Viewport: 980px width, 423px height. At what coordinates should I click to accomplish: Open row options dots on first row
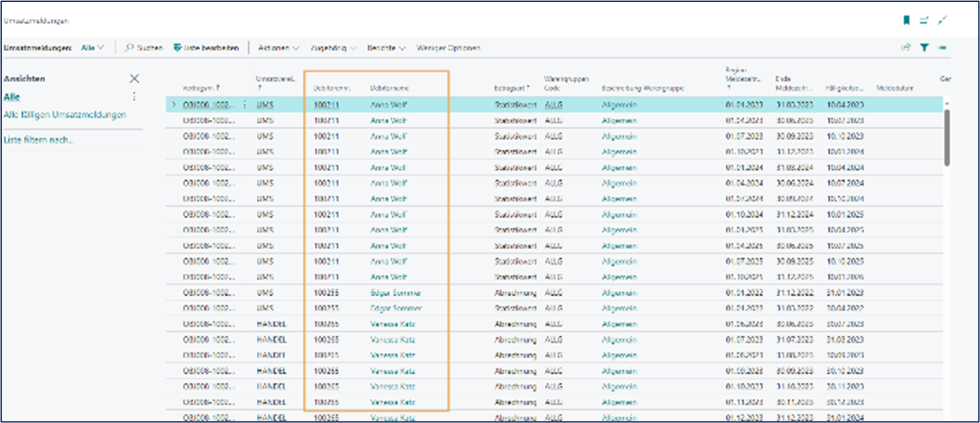click(x=244, y=105)
